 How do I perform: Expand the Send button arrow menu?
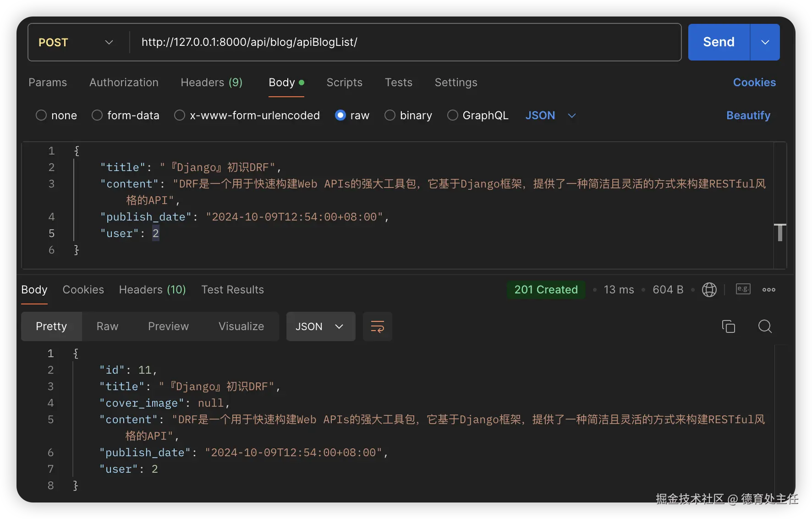[x=765, y=42]
